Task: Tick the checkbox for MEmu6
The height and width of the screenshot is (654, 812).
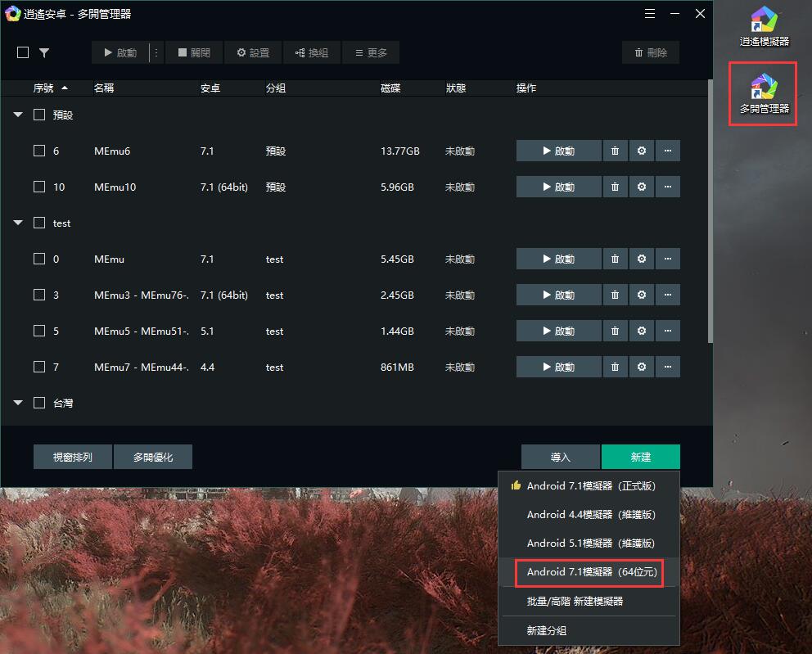Action: pyautogui.click(x=39, y=151)
